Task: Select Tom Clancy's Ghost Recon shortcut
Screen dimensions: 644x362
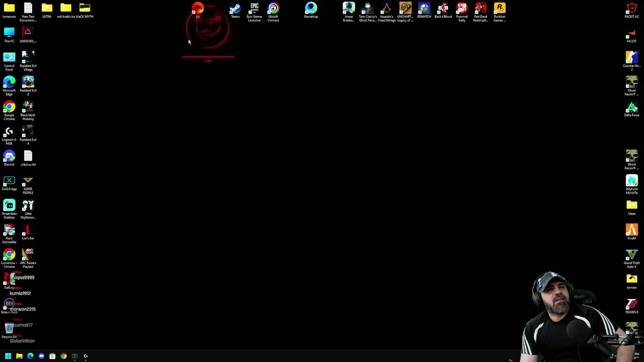Action: click(x=367, y=12)
